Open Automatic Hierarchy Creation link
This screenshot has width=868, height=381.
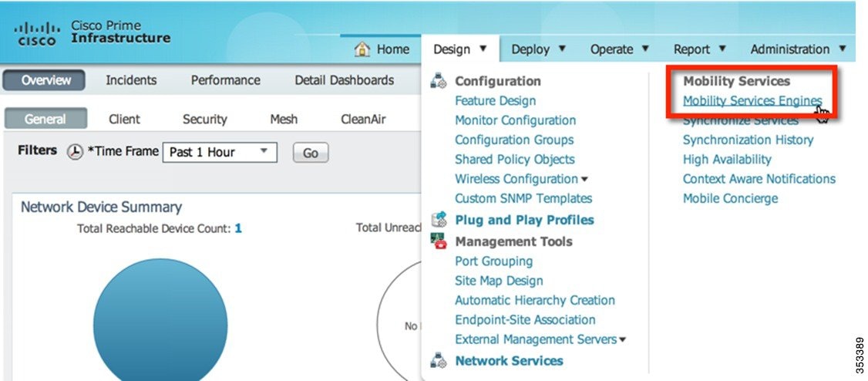click(535, 300)
